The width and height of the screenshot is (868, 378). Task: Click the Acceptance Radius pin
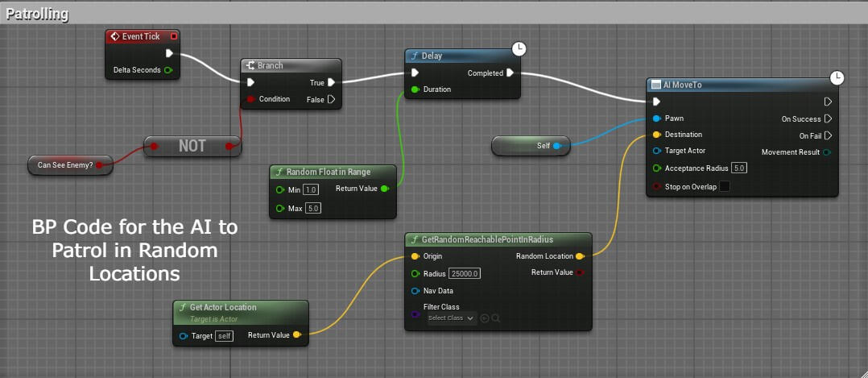coord(656,168)
